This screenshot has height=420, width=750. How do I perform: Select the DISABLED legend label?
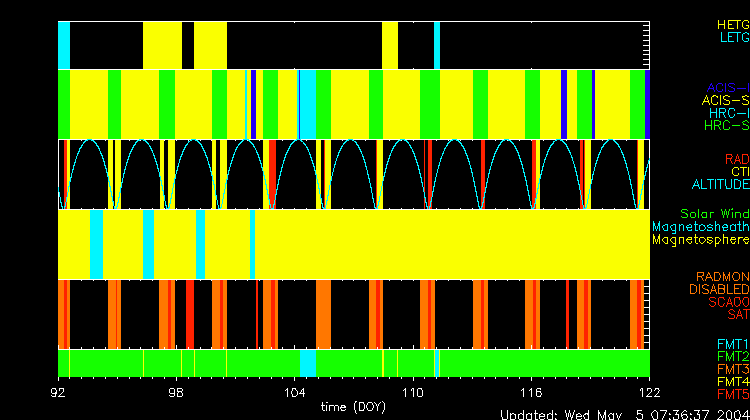(718, 290)
